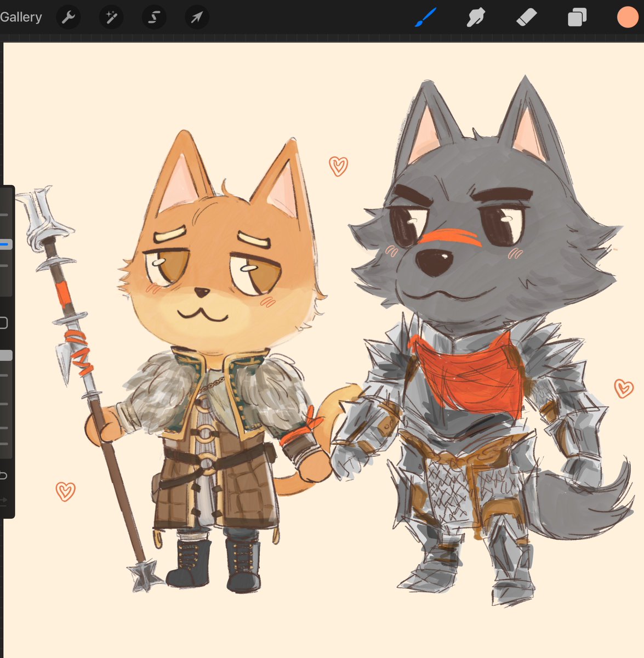Open the Adjustments magic wand menu
Viewport: 644px width, 658px height.
click(x=111, y=18)
